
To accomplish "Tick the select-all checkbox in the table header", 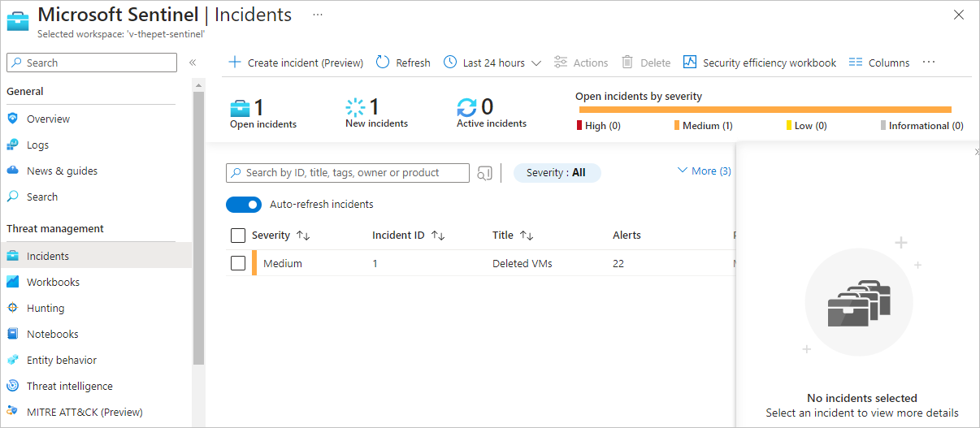I will pyautogui.click(x=238, y=236).
